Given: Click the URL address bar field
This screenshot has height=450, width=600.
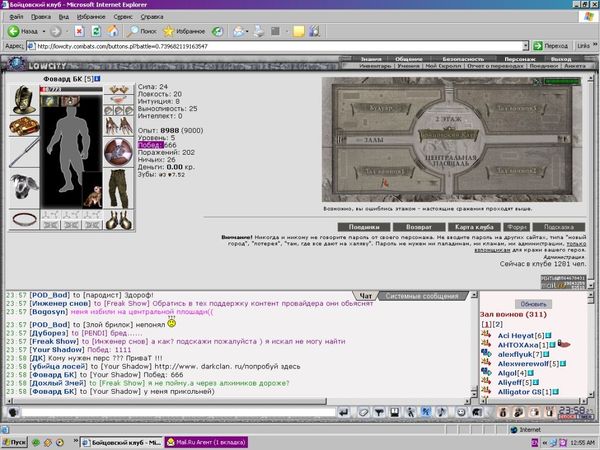Looking at the screenshot, I should 275,46.
